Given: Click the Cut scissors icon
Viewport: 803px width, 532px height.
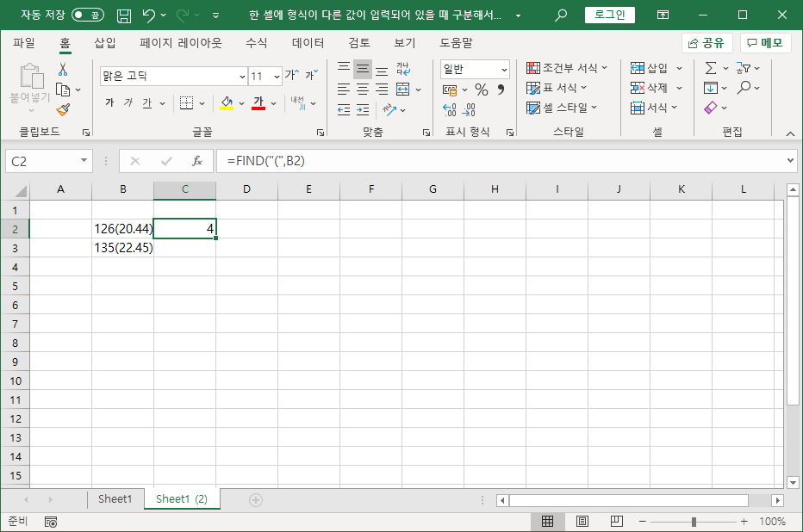Looking at the screenshot, I should (63, 69).
